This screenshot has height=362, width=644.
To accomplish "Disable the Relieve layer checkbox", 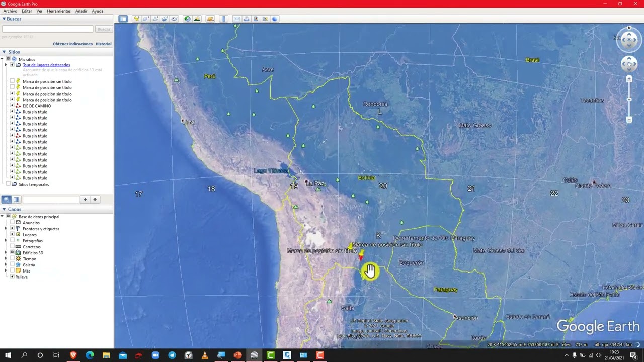I will (13, 277).
